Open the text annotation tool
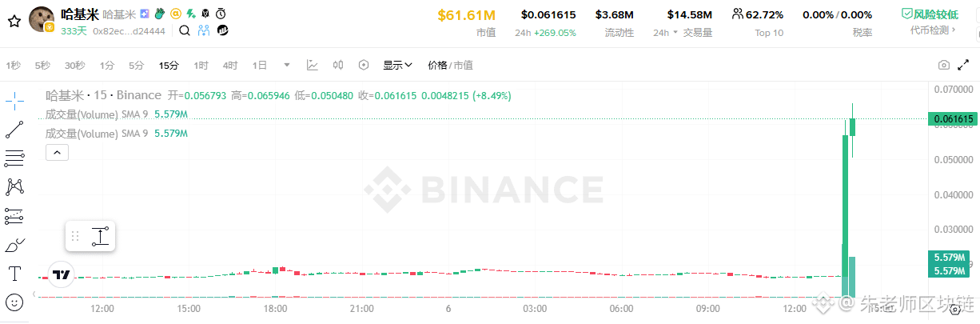This screenshot has width=980, height=324. [x=14, y=274]
